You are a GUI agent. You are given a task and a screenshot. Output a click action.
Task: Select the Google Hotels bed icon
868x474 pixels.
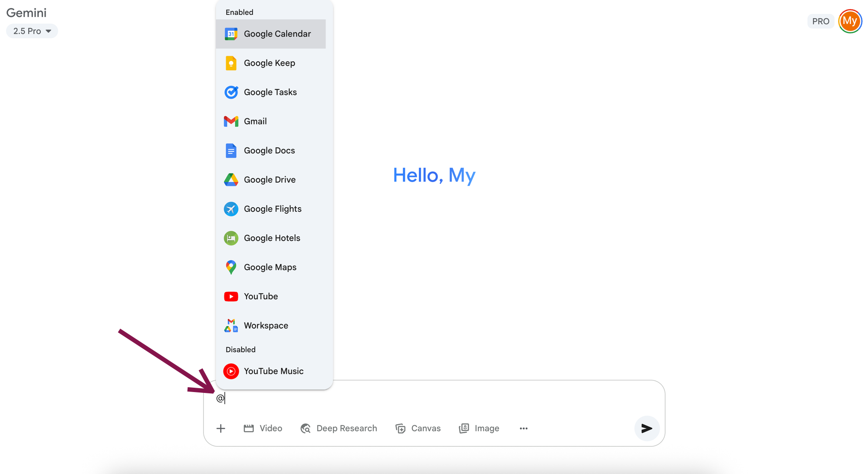click(231, 238)
